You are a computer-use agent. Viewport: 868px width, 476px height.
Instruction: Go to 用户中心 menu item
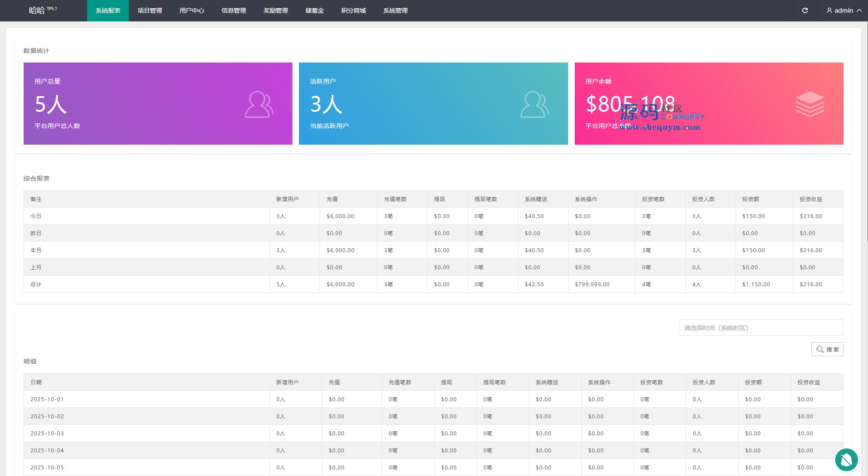191,10
